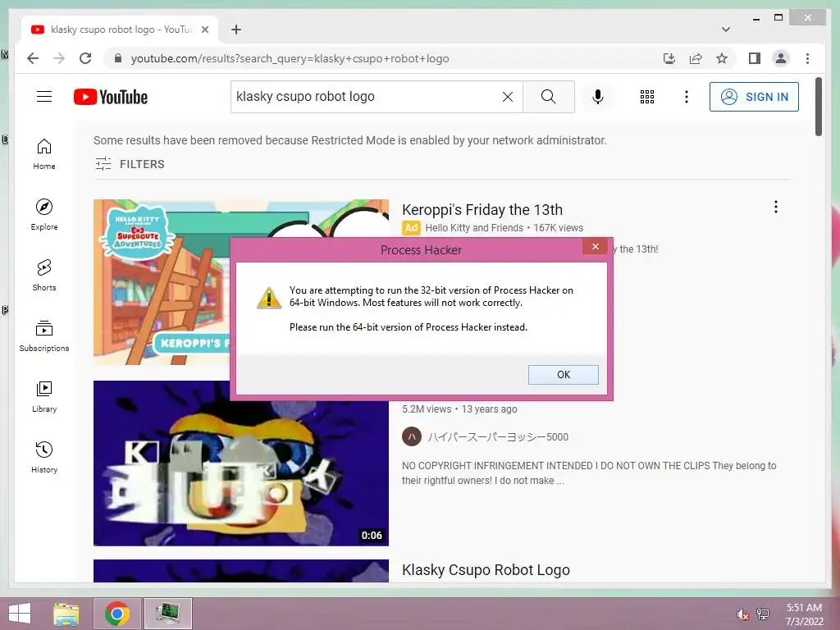This screenshot has height=630, width=840.
Task: Open Explore in the YouTube sidebar
Action: coord(44,215)
